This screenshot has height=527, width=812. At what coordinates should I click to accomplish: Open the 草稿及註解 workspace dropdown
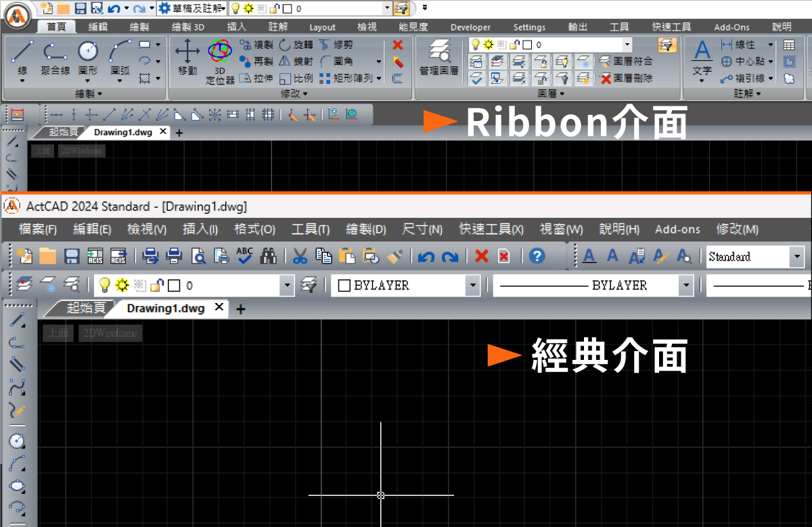[x=192, y=8]
